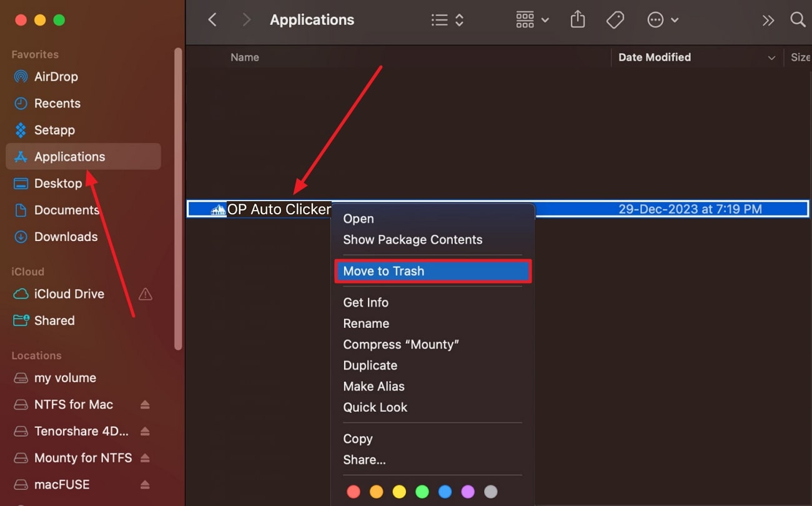Viewport: 812px width, 506px height.
Task: Open the group-by grid icon
Action: 525,20
